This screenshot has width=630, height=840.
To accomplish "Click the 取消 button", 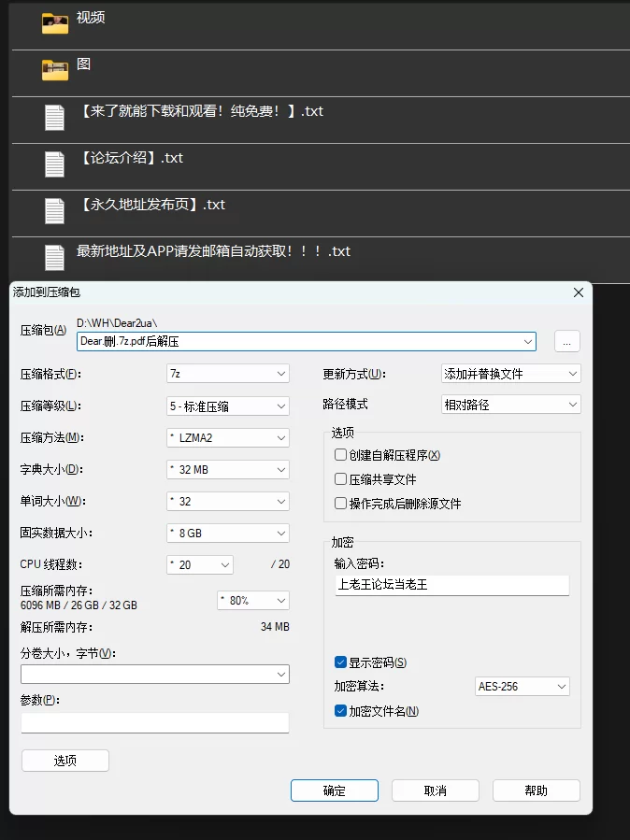I will tap(435, 790).
